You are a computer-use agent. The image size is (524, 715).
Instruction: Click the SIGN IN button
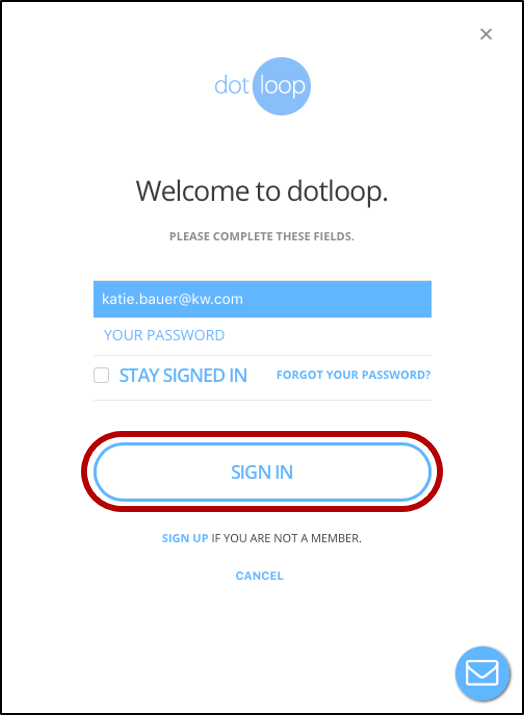[262, 472]
